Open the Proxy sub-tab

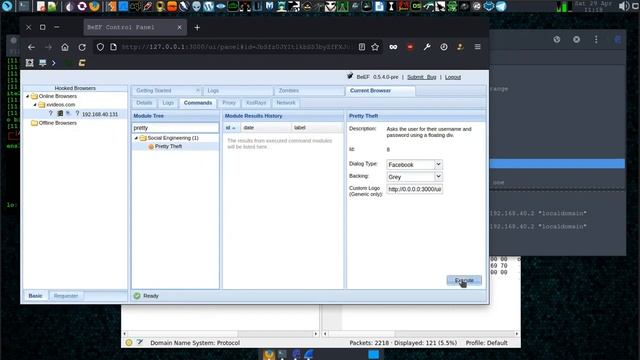pos(229,103)
